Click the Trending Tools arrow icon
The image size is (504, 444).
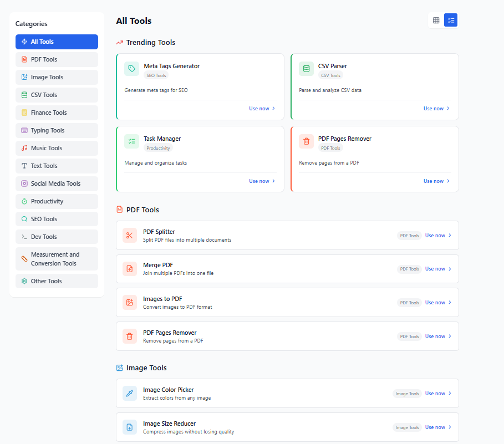pos(120,43)
